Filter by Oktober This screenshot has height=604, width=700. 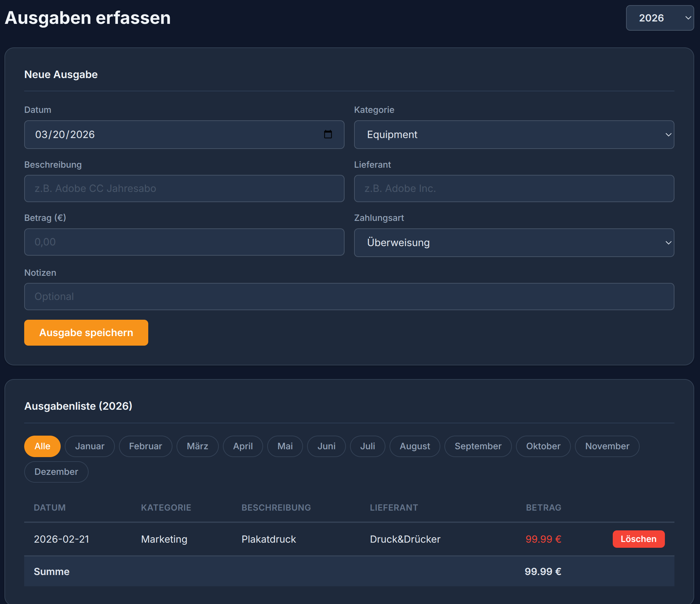pos(543,446)
